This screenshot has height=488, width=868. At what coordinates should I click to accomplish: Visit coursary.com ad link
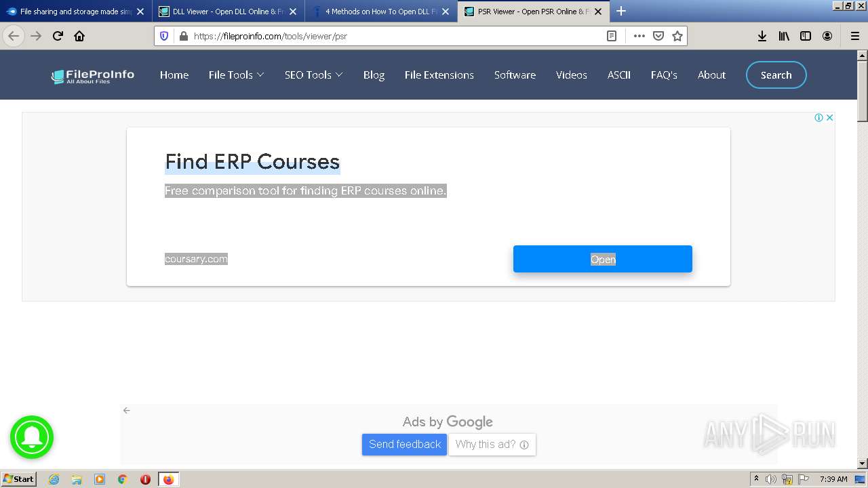point(196,259)
